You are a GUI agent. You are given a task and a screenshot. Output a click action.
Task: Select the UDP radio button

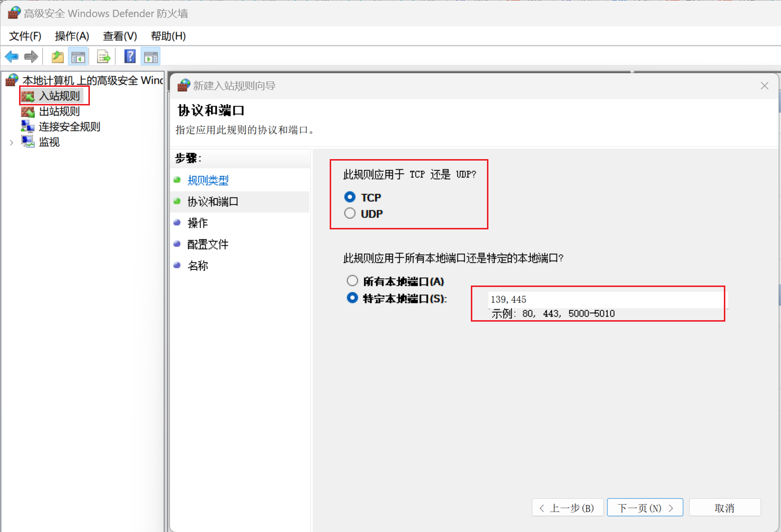pyautogui.click(x=350, y=213)
